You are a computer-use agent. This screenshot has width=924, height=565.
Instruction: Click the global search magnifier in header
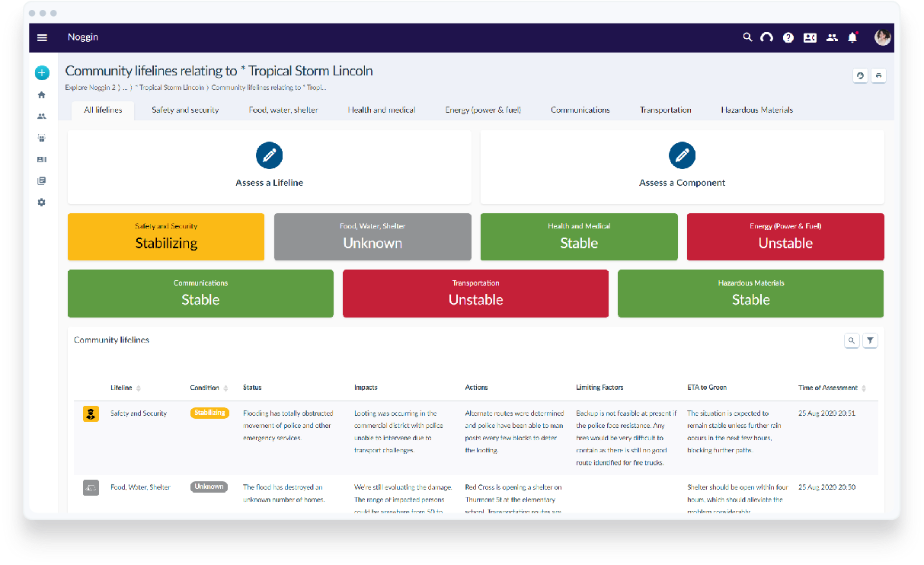747,37
